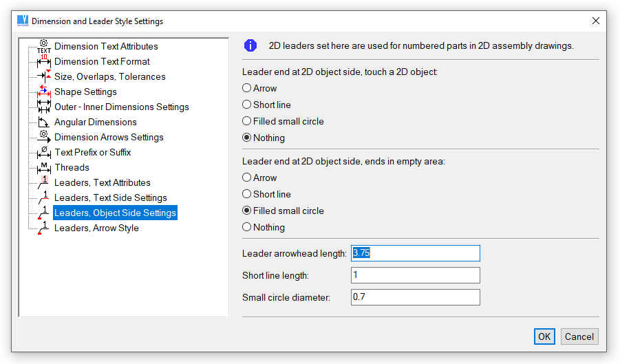
Task: Choose Short line for leader in empty area
Action: (247, 194)
